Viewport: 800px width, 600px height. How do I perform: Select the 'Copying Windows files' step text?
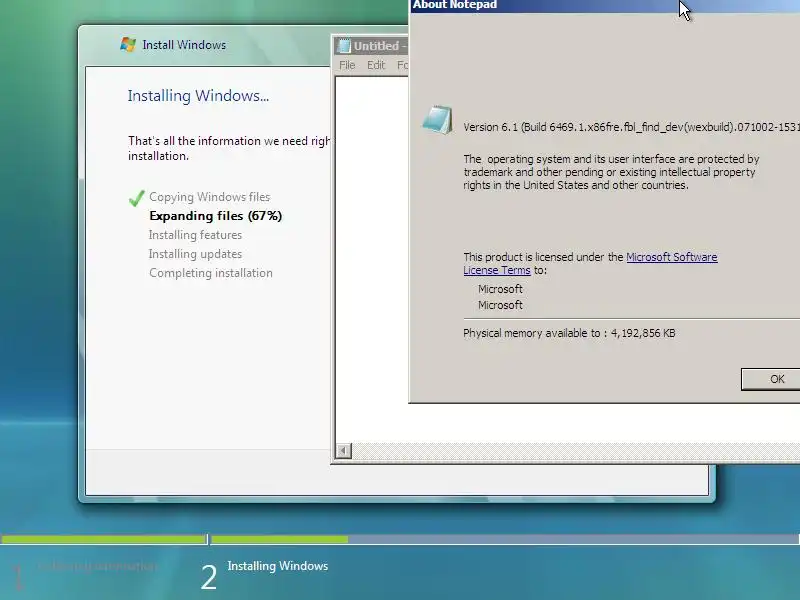point(210,197)
